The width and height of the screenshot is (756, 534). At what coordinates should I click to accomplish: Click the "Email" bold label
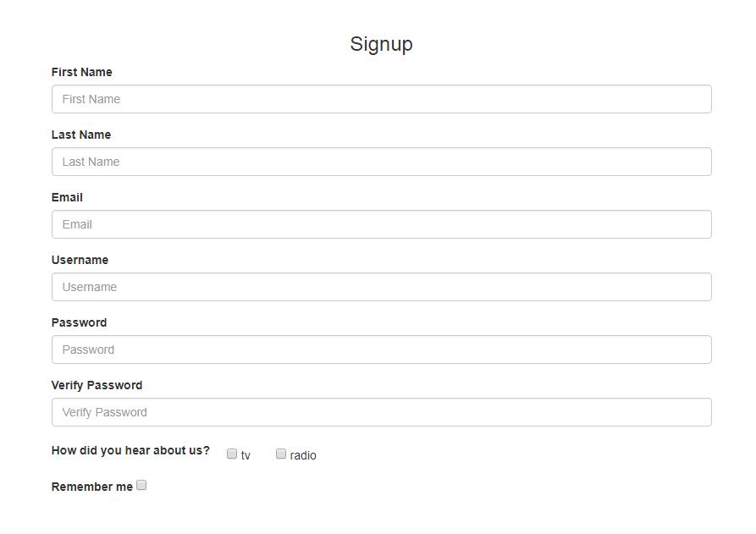[x=67, y=197]
